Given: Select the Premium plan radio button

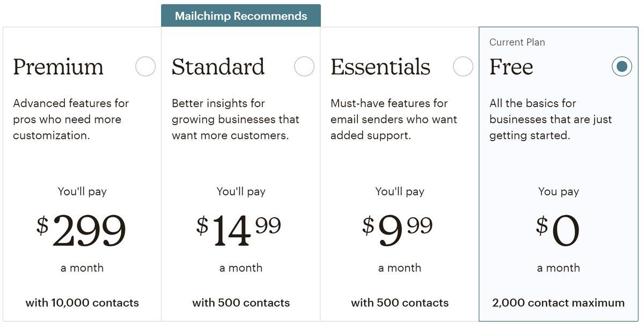Looking at the screenshot, I should coord(145,67).
